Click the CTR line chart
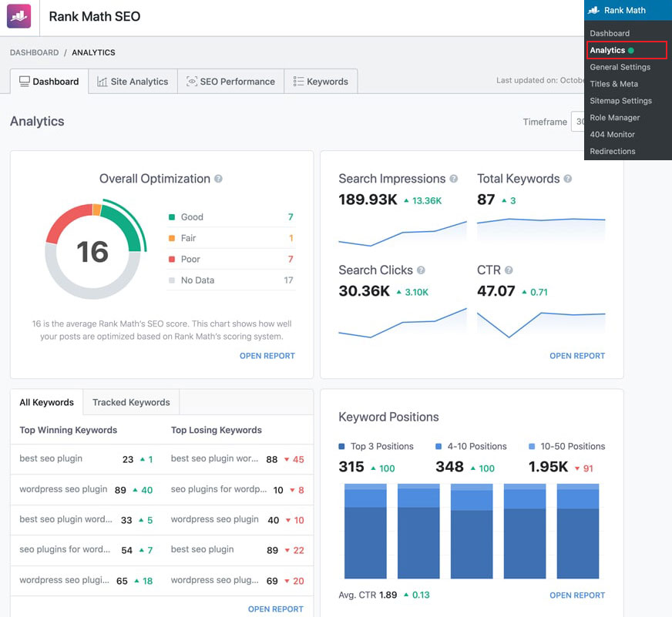The image size is (672, 617). (541, 325)
